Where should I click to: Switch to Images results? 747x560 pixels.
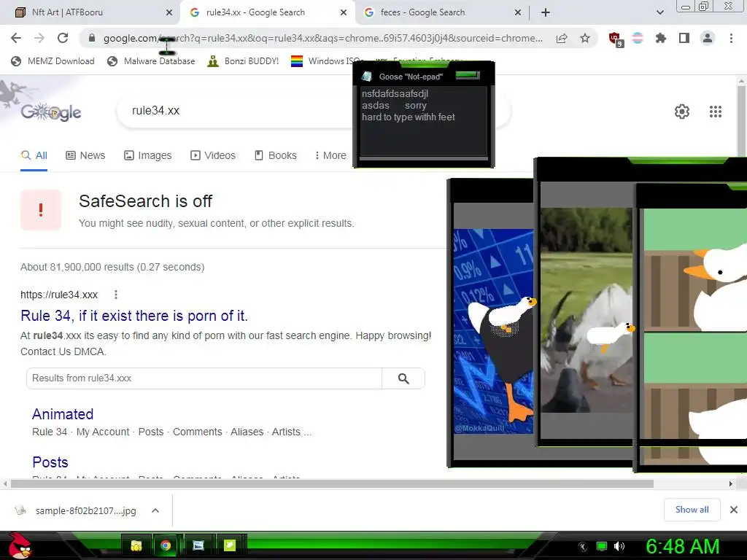click(x=147, y=155)
